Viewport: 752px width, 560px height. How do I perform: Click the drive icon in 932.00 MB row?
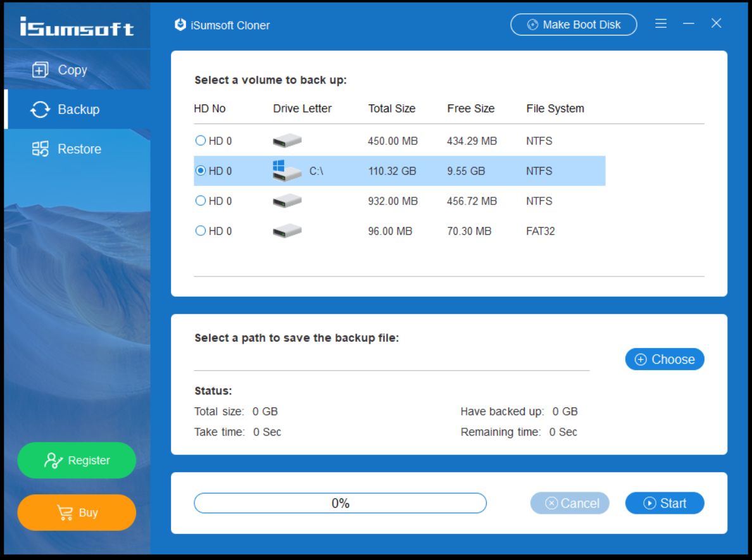pyautogui.click(x=287, y=201)
